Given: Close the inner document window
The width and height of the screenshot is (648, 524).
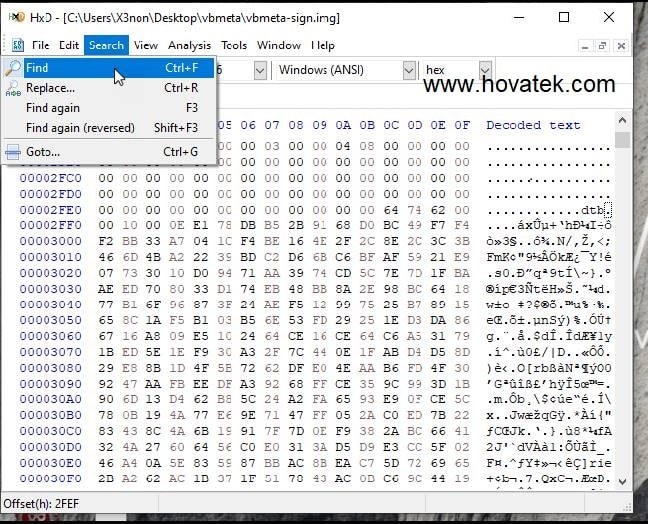Looking at the screenshot, I should tap(621, 46).
